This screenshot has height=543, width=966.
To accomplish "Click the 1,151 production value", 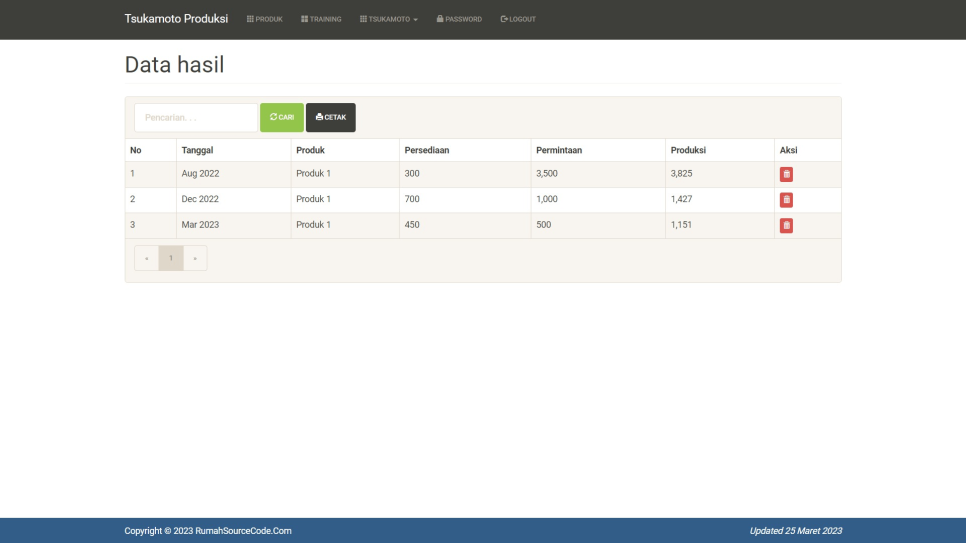I will [x=681, y=225].
